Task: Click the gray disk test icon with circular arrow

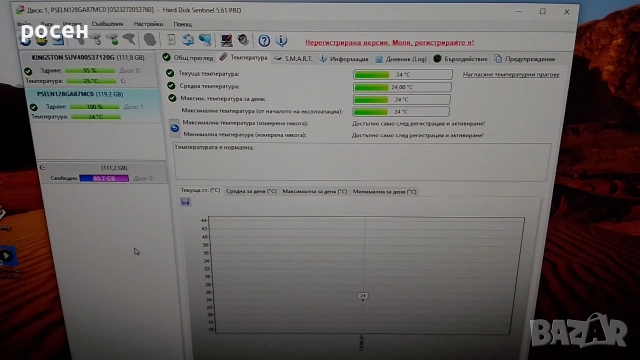Action: [x=96, y=40]
